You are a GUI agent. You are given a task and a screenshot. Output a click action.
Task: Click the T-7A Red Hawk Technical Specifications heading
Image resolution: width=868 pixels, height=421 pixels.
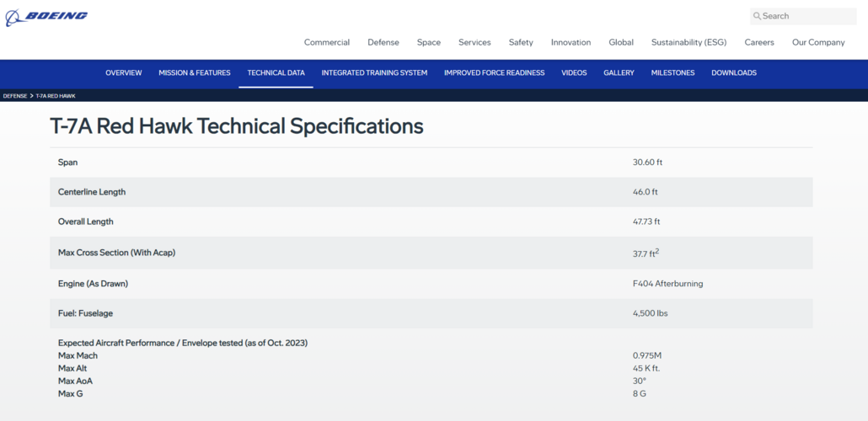point(236,126)
